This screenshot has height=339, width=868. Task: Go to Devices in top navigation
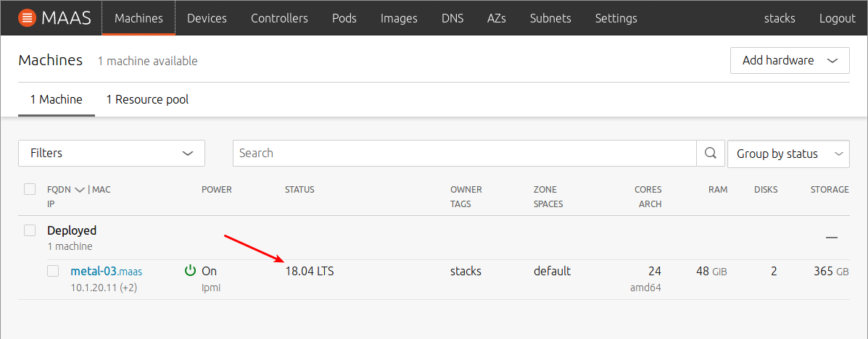point(207,18)
